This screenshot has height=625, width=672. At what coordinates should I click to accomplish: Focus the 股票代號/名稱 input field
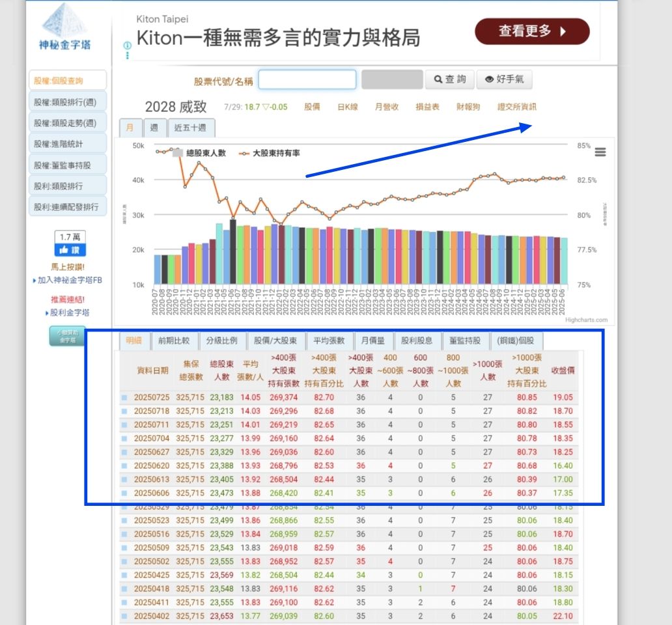click(307, 79)
